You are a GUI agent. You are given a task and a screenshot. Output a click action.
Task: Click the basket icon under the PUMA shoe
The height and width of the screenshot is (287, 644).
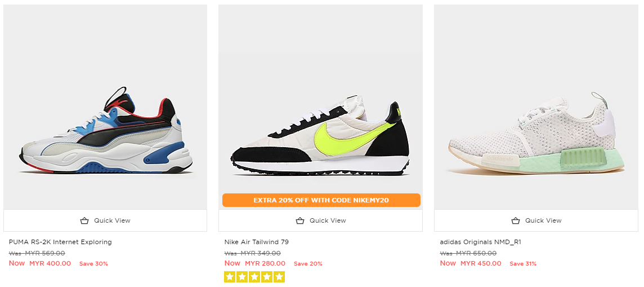pyautogui.click(x=84, y=220)
